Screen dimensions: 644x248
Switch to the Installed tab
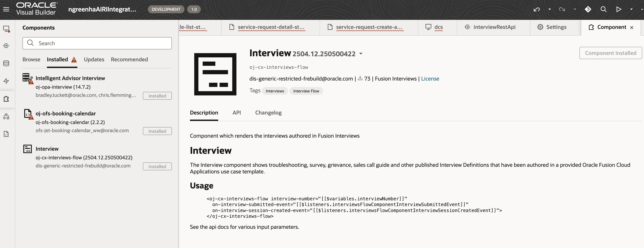[x=57, y=60]
